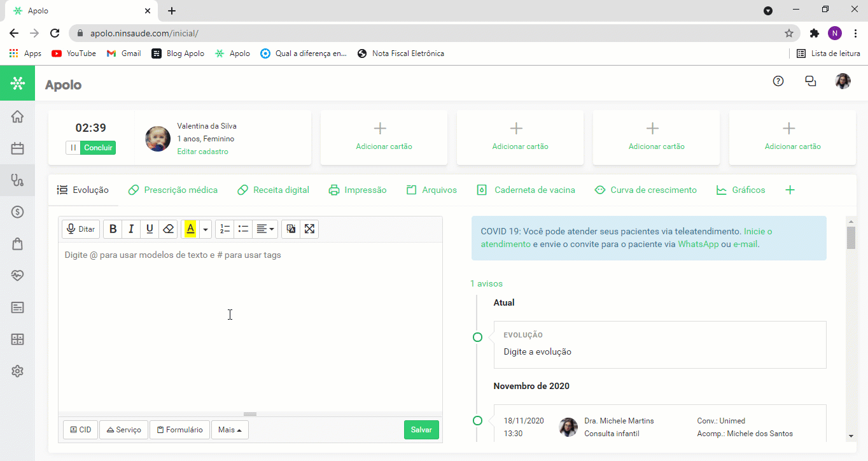Click the translate icon in editor toolbar

[291, 229]
